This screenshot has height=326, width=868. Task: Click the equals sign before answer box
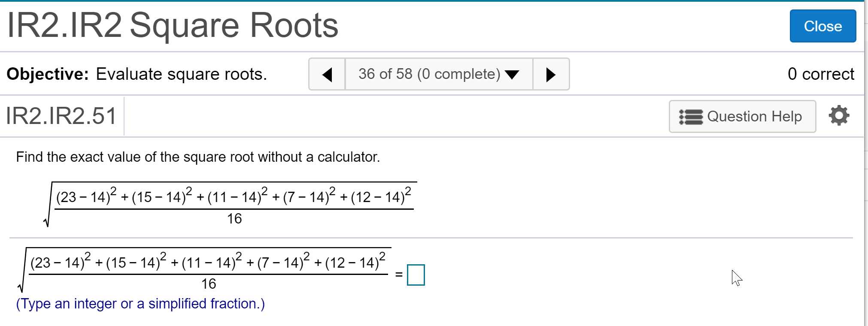point(399,275)
